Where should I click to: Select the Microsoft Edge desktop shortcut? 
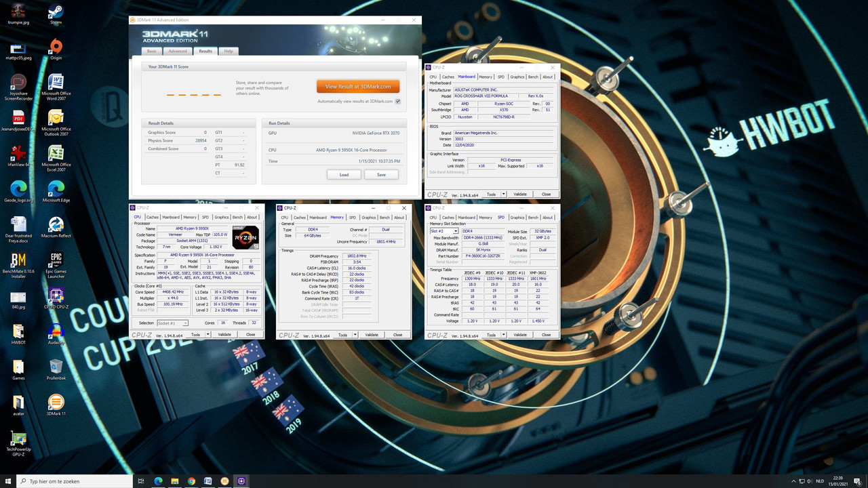56,192
